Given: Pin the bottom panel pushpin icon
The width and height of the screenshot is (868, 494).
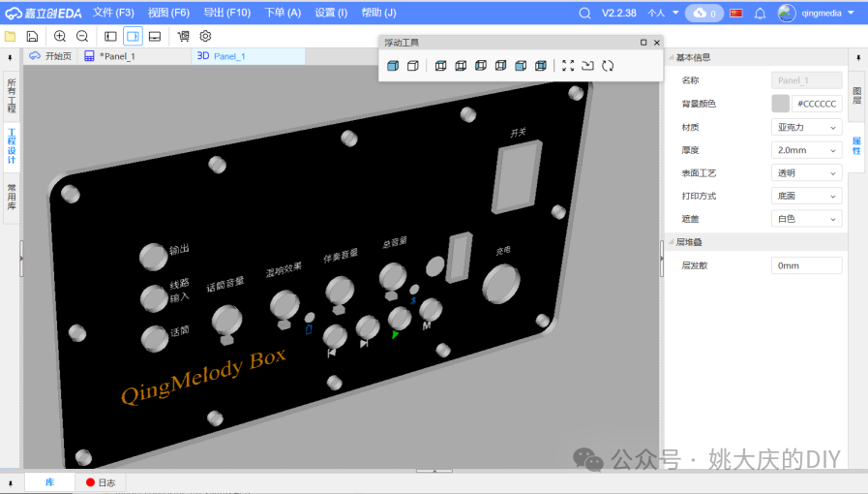Looking at the screenshot, I should [x=11, y=483].
